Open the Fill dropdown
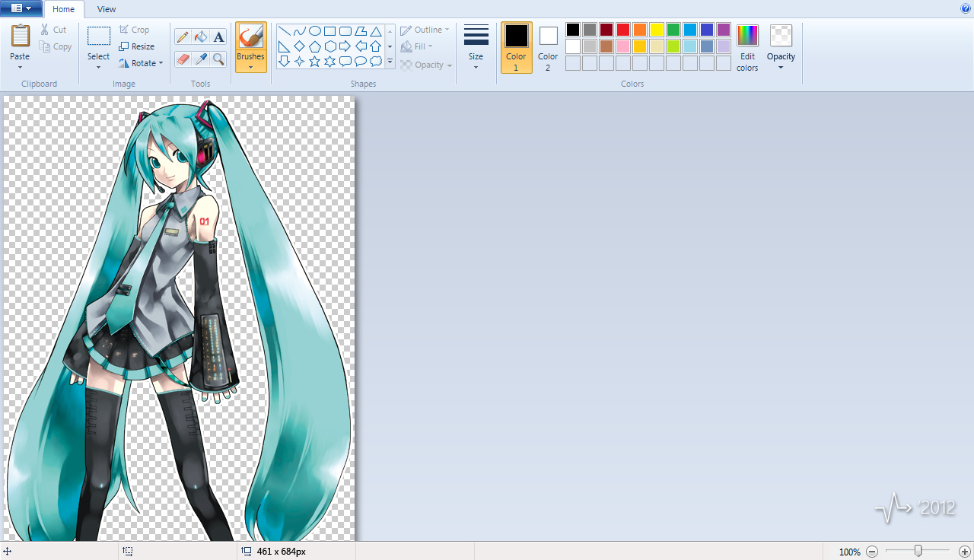The image size is (974, 560). (x=416, y=46)
